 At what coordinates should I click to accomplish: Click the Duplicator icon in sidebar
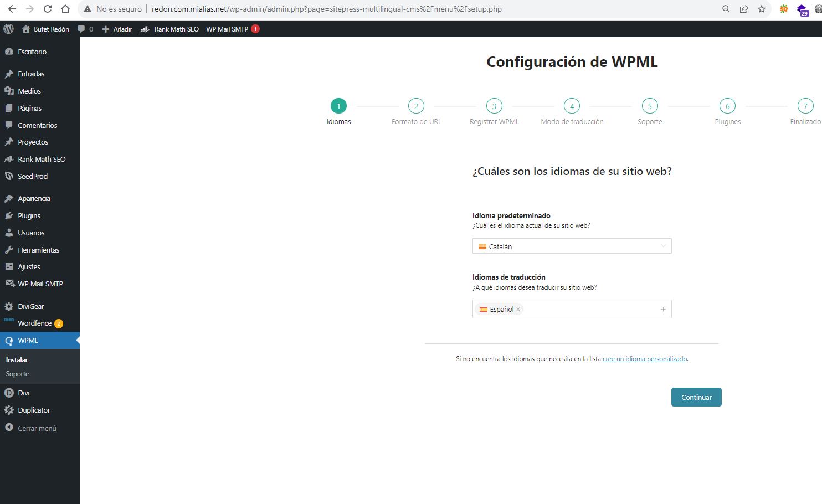(x=9, y=410)
